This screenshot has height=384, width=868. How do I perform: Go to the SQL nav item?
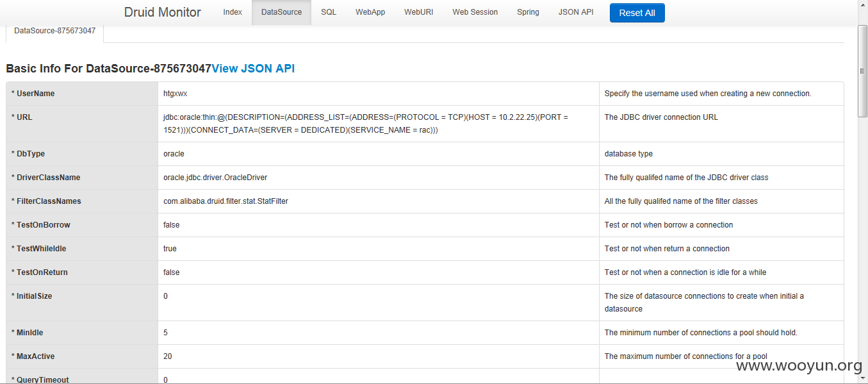329,12
